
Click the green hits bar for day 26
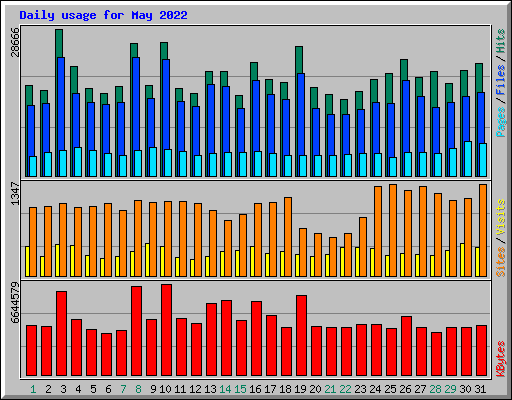point(404,70)
